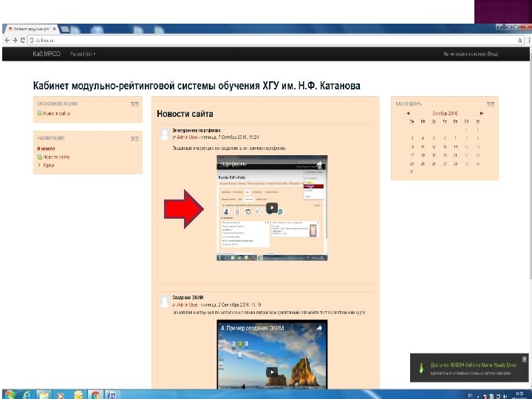Open the Русский (ru) language dropdown
Viewport: 532px width, 399px height.
(x=83, y=54)
